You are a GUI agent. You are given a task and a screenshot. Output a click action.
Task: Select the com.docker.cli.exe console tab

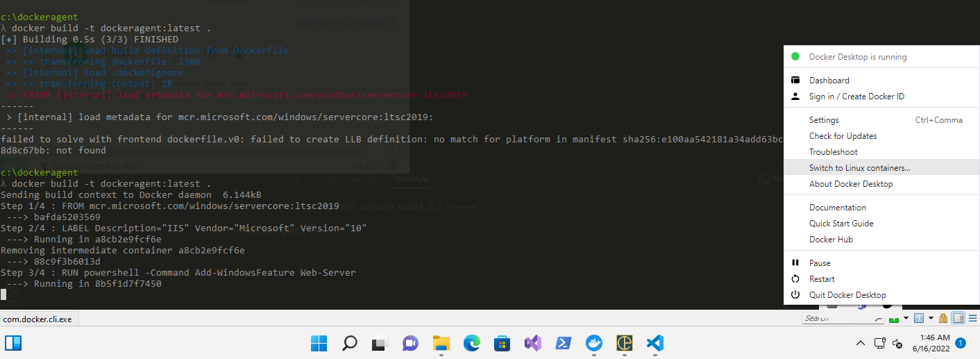(38, 319)
